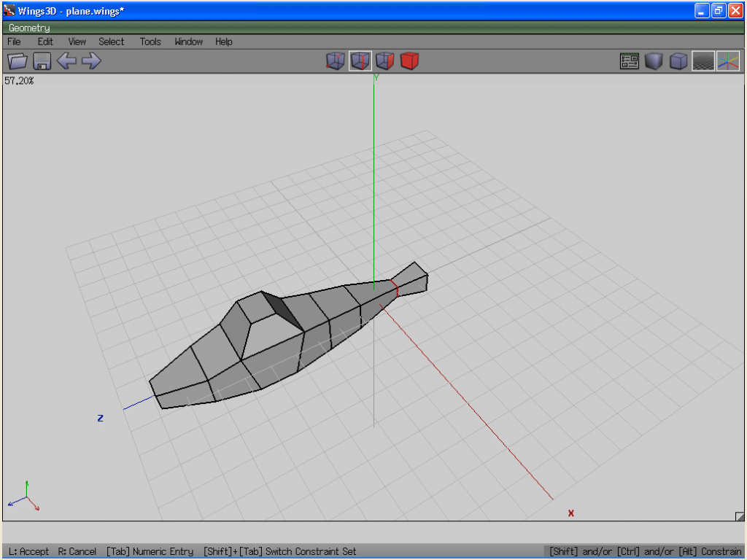Open the preferences list icon in toolbar
The width and height of the screenshot is (747, 560).
point(629,61)
